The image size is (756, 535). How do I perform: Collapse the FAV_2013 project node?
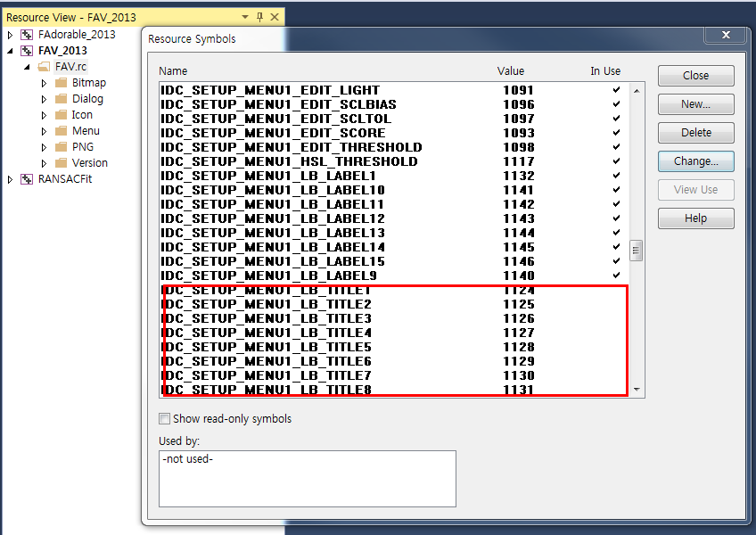click(x=9, y=50)
